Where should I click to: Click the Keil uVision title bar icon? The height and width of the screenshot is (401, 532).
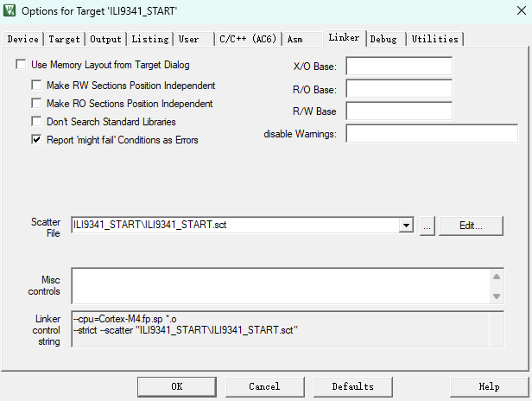click(x=9, y=10)
